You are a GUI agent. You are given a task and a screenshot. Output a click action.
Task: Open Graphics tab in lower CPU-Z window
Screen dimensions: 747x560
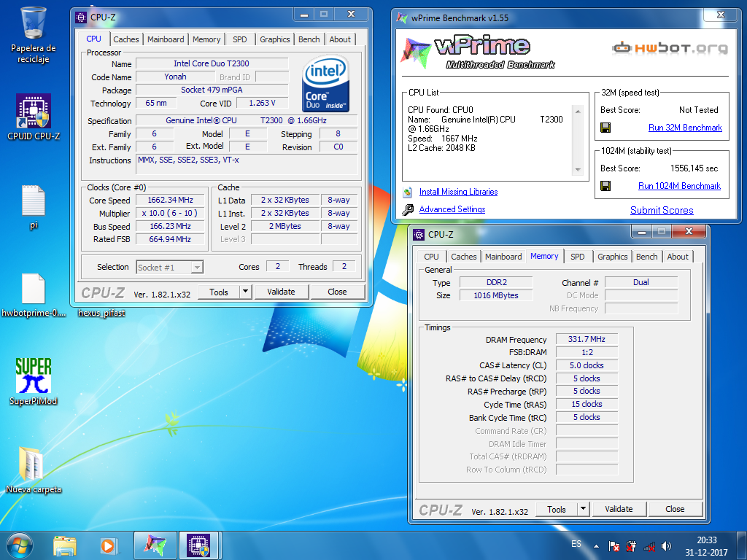point(613,257)
